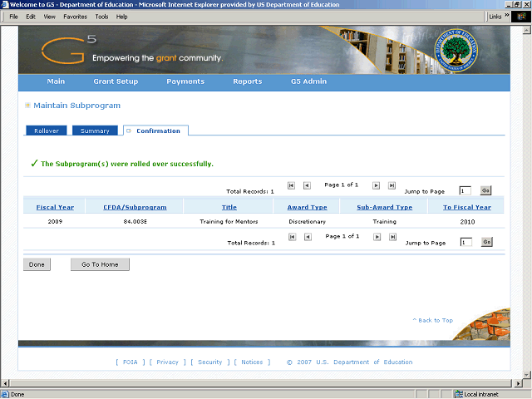Viewport: 532px width, 399px height.
Task: Click the Department of Education seal
Action: 456,50
